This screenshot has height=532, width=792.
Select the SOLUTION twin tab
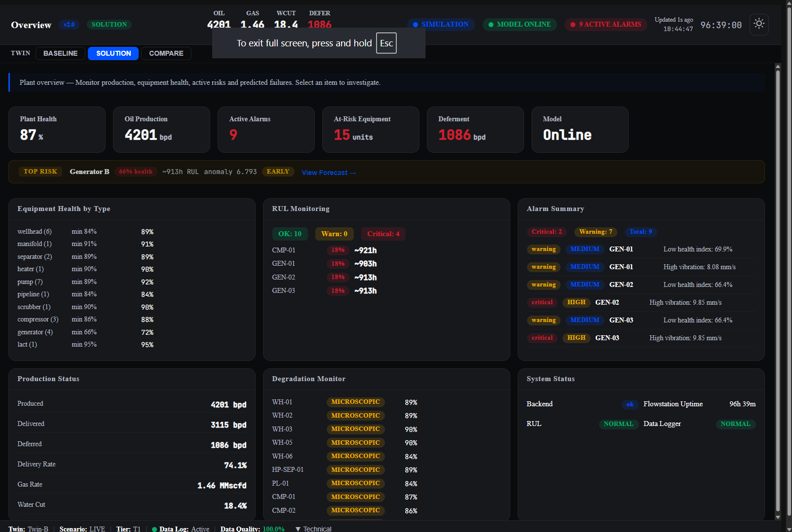click(x=113, y=53)
